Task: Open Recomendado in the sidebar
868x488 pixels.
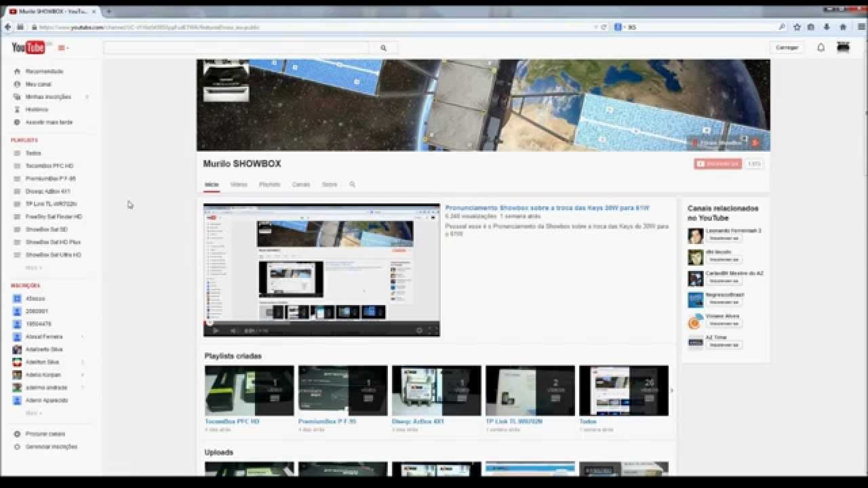Action: click(x=44, y=71)
